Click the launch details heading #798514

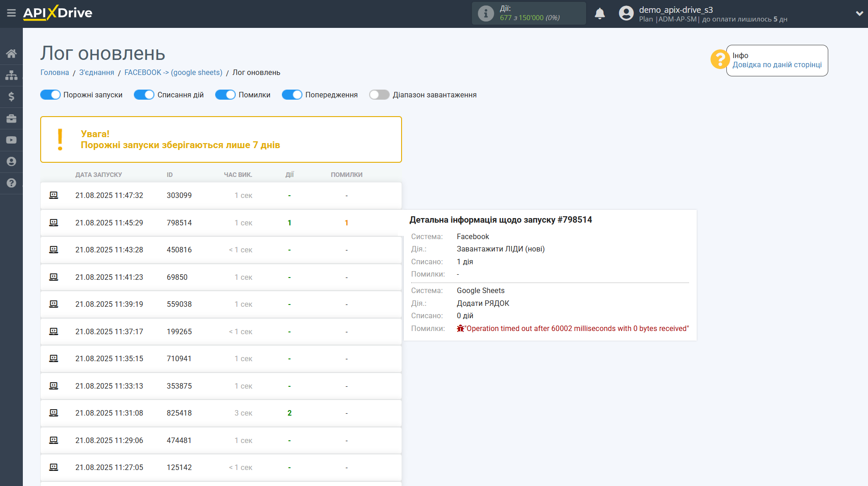501,219
